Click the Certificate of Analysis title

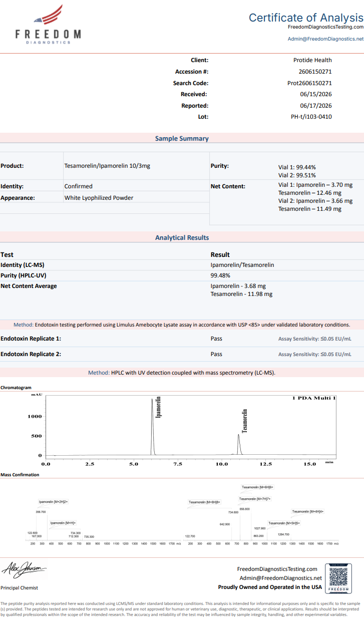tap(306, 17)
